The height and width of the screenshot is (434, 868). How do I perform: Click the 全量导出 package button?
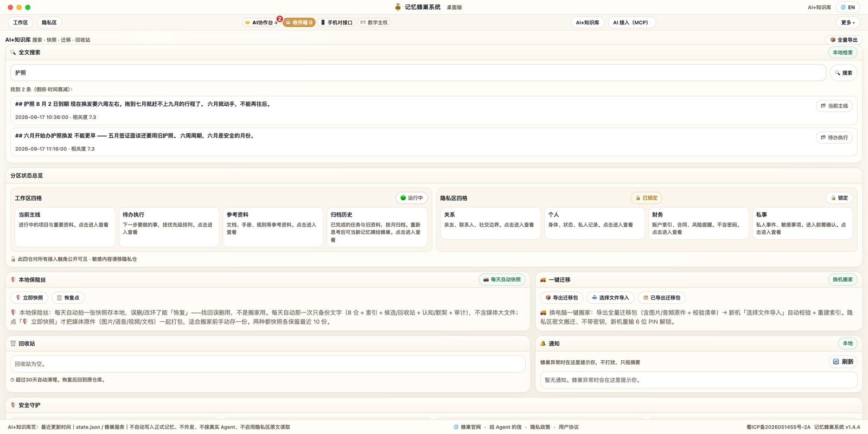pyautogui.click(x=844, y=40)
